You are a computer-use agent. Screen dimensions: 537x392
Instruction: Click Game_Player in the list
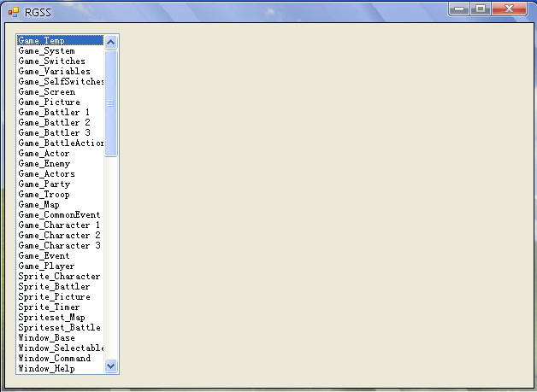[60, 266]
